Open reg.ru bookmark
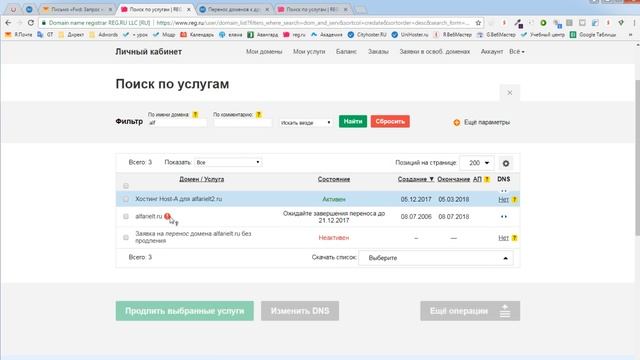This screenshot has height=360, width=640. pos(295,35)
